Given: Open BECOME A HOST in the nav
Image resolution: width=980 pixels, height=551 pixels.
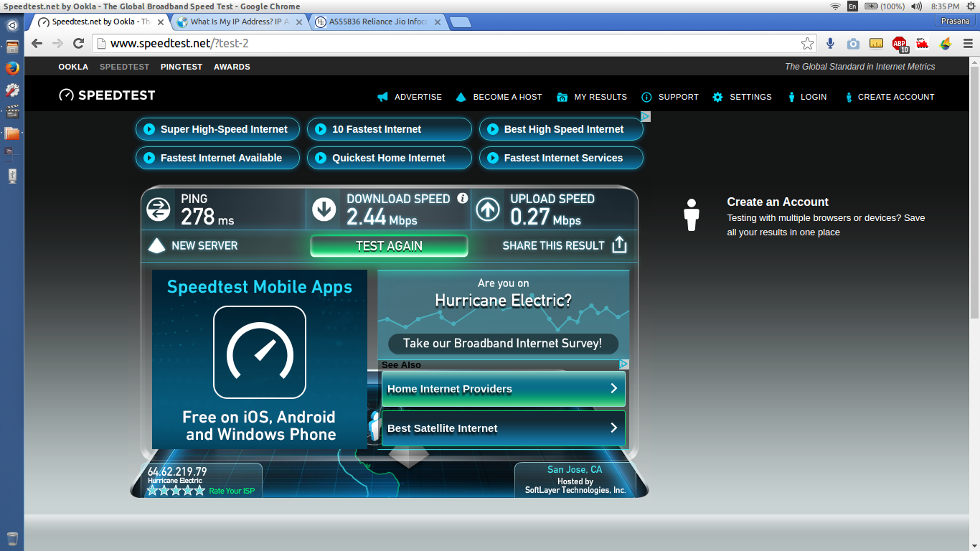Looking at the screenshot, I should pos(499,97).
